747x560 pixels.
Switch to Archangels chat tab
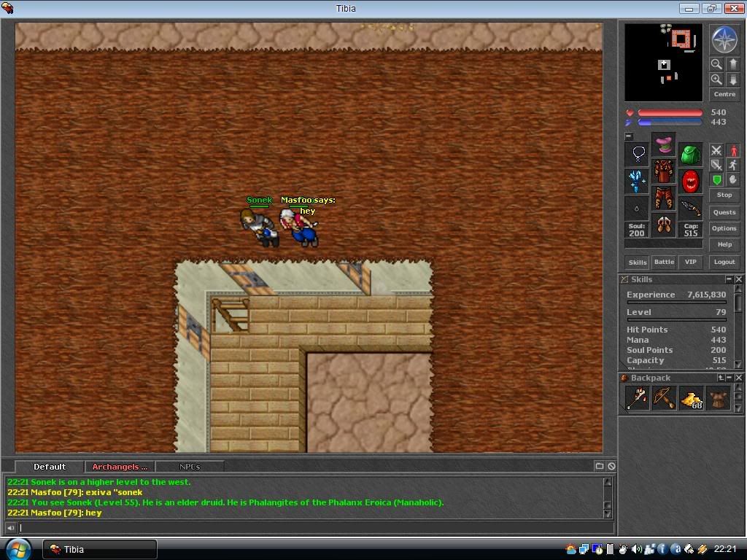tap(120, 467)
